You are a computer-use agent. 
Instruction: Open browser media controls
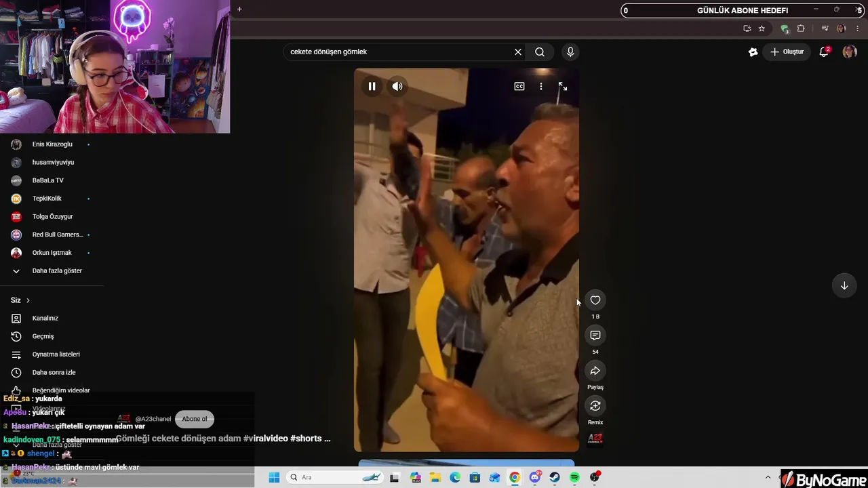pyautogui.click(x=825, y=28)
